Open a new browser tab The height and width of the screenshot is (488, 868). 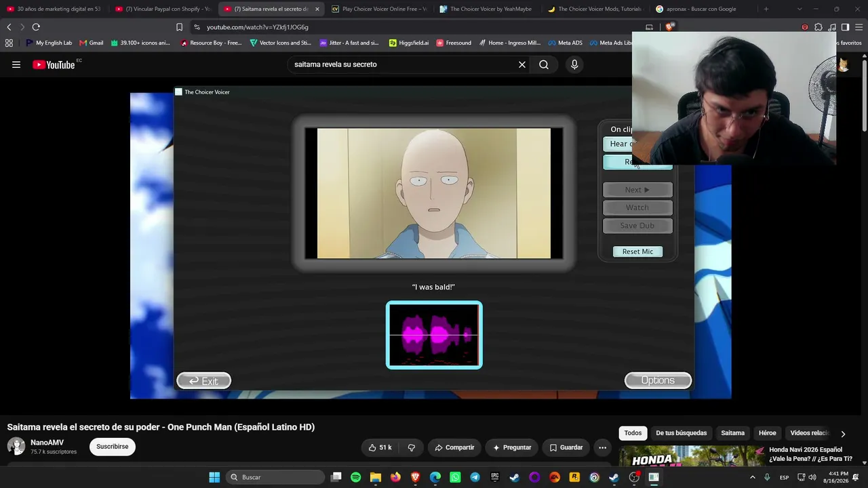coord(766,9)
